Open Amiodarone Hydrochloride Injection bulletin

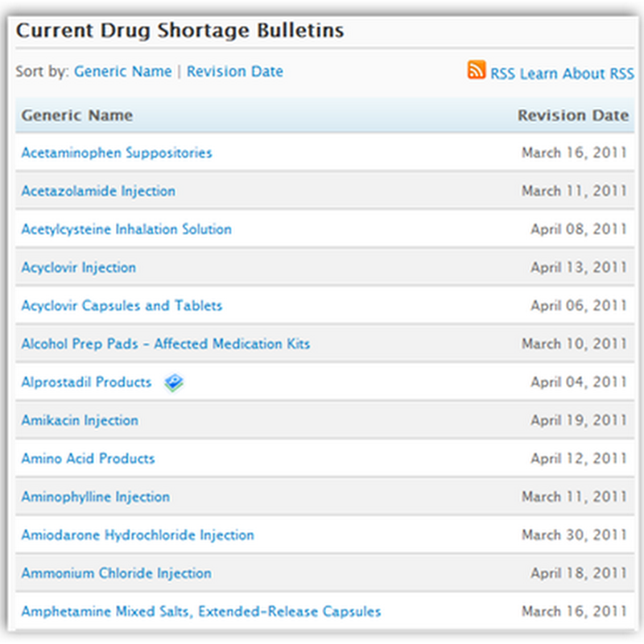138,535
